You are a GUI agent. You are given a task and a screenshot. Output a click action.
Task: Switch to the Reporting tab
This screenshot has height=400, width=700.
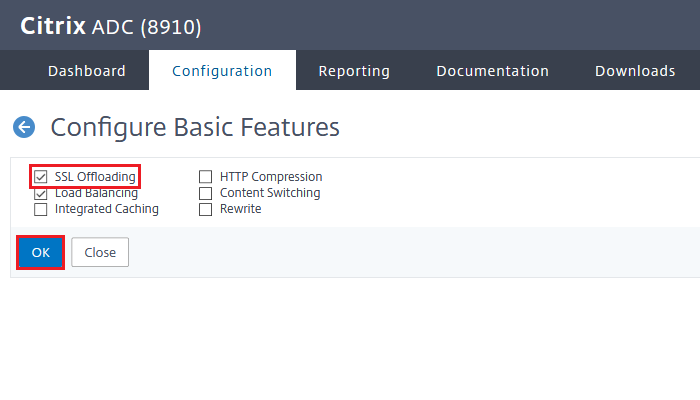(354, 71)
